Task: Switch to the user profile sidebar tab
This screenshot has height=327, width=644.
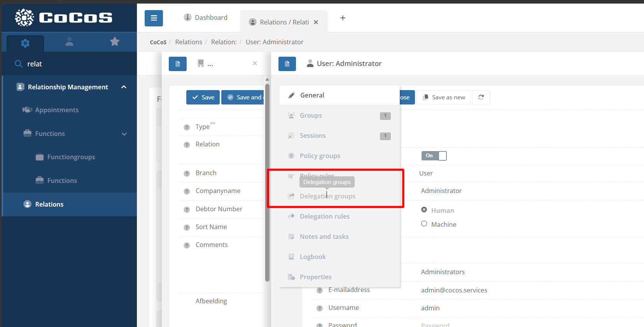Action: click(69, 42)
